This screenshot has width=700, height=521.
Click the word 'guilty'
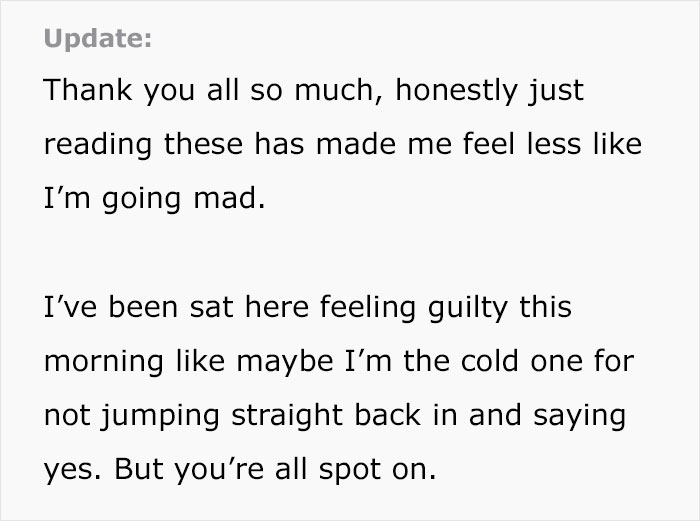467,308
